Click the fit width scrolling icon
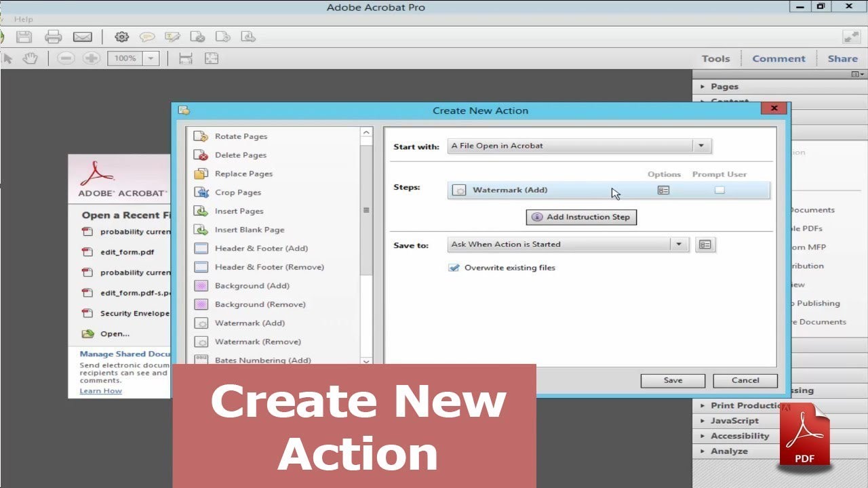This screenshot has height=488, width=868. 185,58
